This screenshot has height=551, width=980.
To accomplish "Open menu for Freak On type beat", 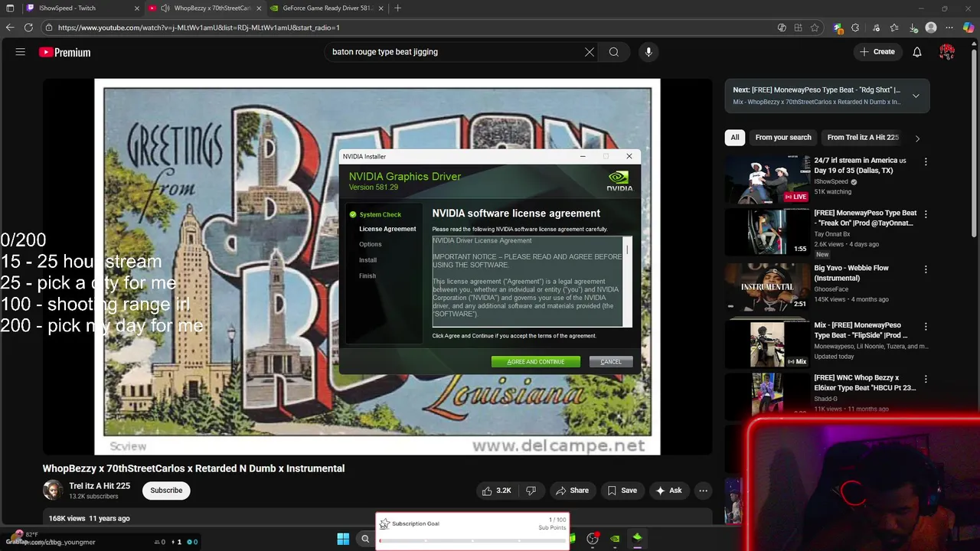I will click(926, 214).
